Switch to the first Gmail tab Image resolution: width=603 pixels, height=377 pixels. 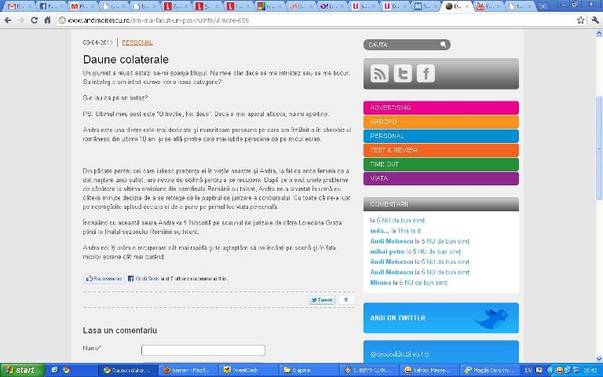(x=19, y=6)
